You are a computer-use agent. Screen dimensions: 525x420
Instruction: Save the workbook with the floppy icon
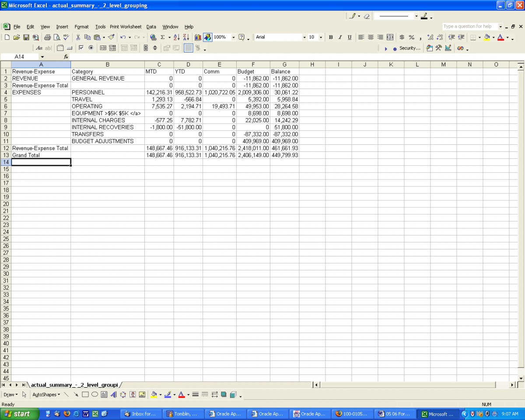pos(26,37)
